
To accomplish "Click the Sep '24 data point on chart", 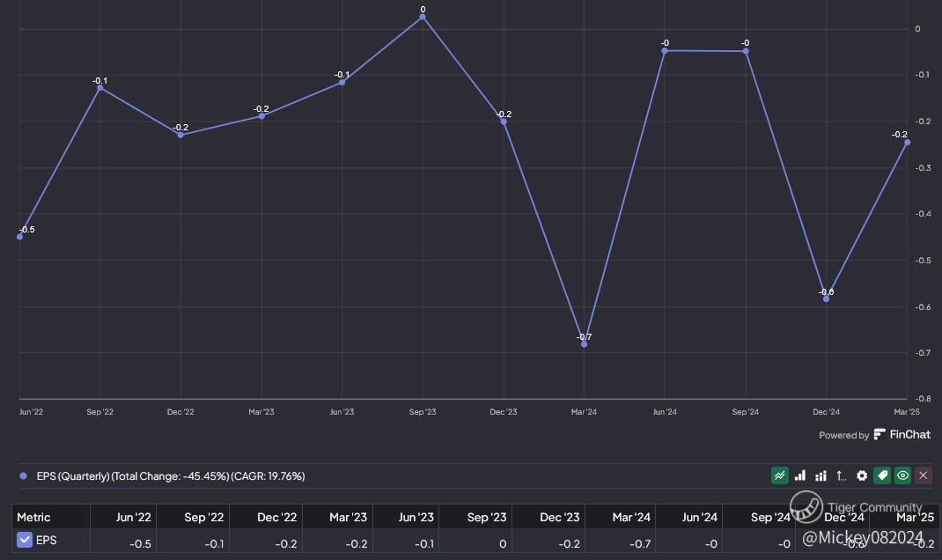I will tap(746, 52).
